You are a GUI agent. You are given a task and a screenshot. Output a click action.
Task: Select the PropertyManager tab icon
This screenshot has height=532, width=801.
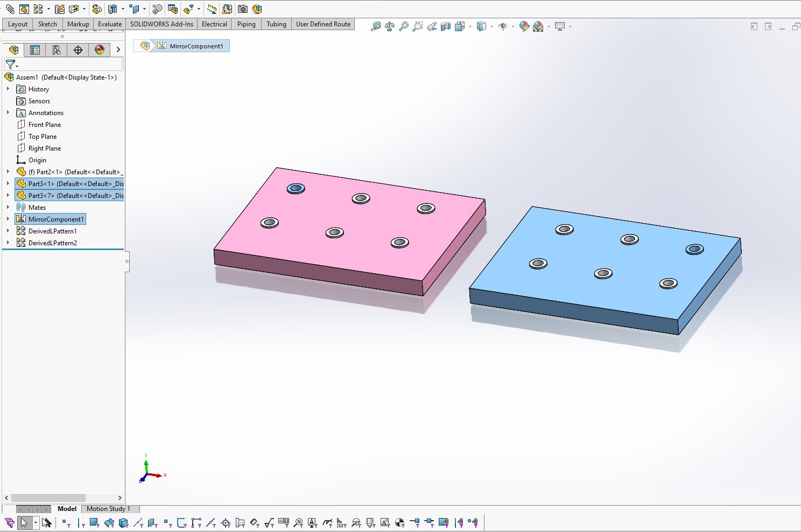click(35, 50)
